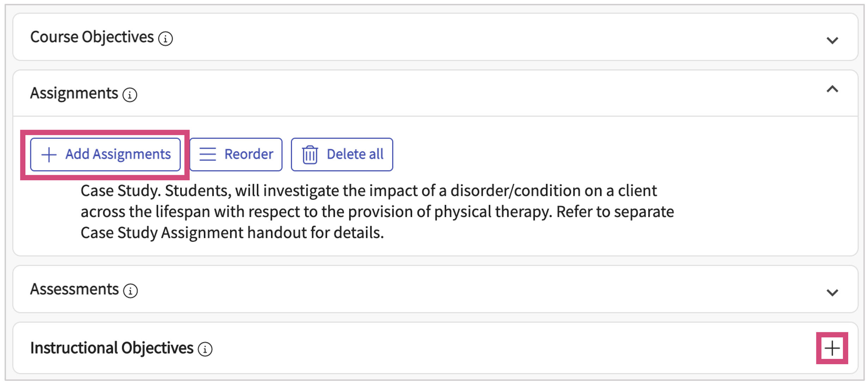This screenshot has height=384, width=868.
Task: Click the Course Objectives heading
Action: (x=92, y=37)
